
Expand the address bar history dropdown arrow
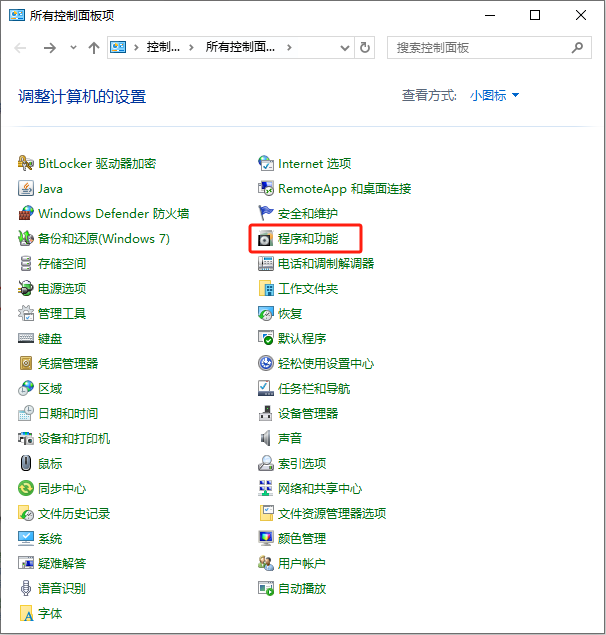[345, 48]
